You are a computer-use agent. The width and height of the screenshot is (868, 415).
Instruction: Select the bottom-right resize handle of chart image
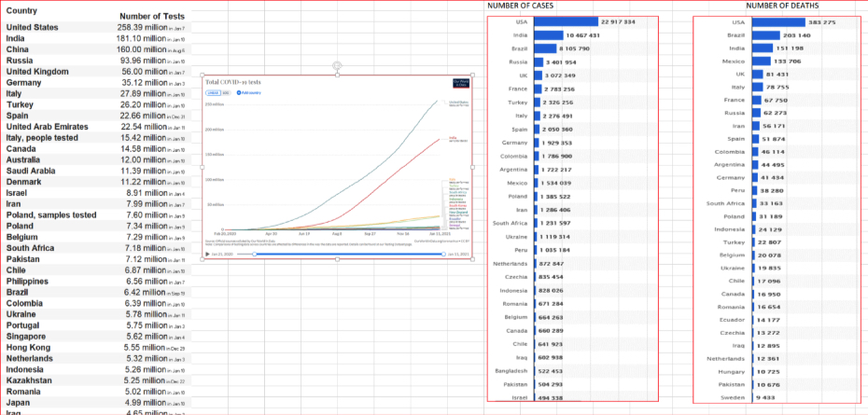coord(474,259)
